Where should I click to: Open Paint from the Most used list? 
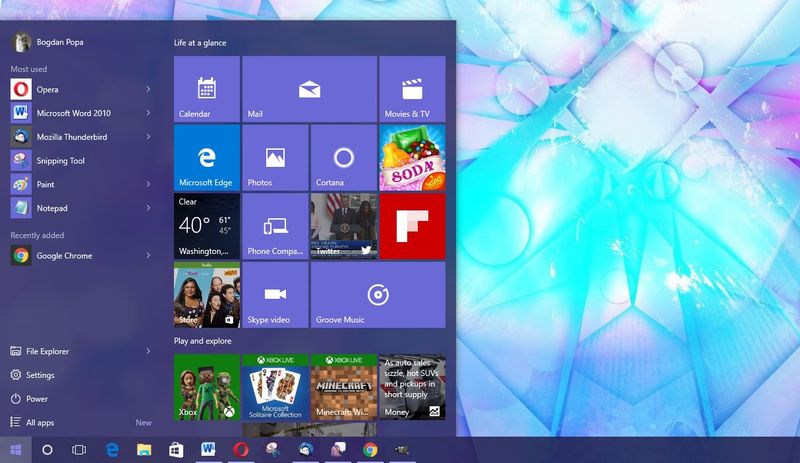tap(82, 184)
